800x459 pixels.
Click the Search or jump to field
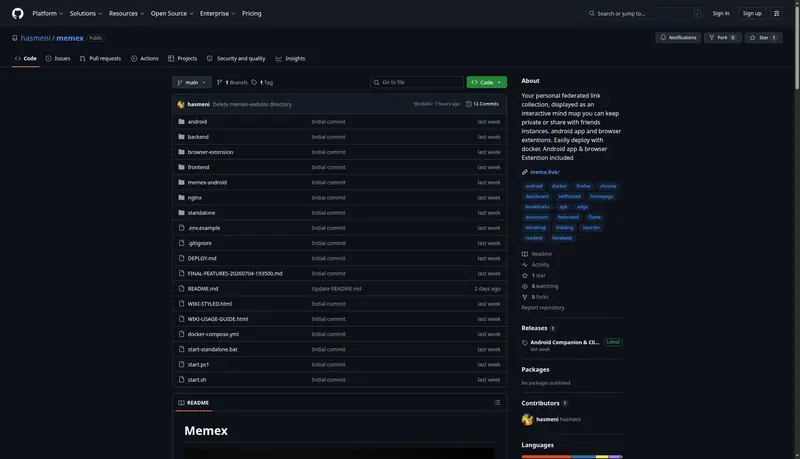[644, 13]
